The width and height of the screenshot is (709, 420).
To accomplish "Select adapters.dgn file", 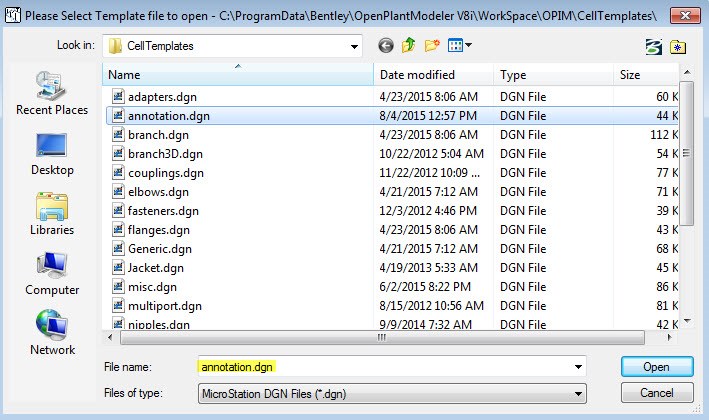I will click(162, 97).
